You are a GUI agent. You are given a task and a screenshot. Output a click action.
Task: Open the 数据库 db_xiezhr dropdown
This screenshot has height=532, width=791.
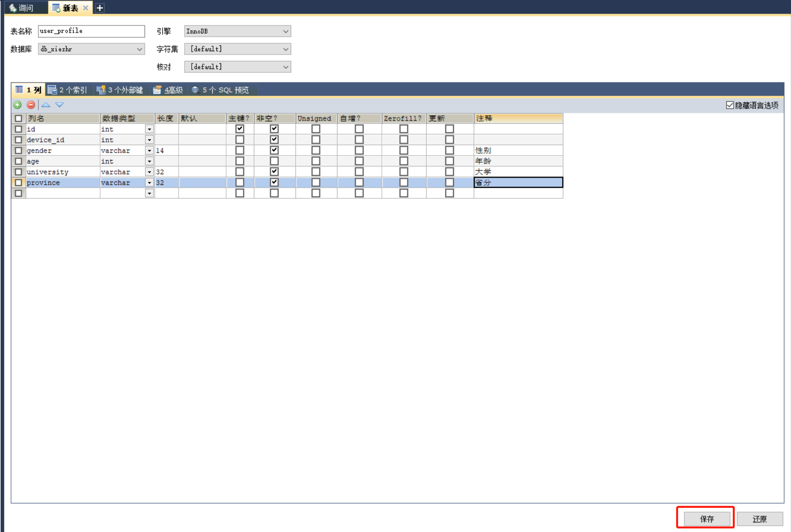coord(91,49)
